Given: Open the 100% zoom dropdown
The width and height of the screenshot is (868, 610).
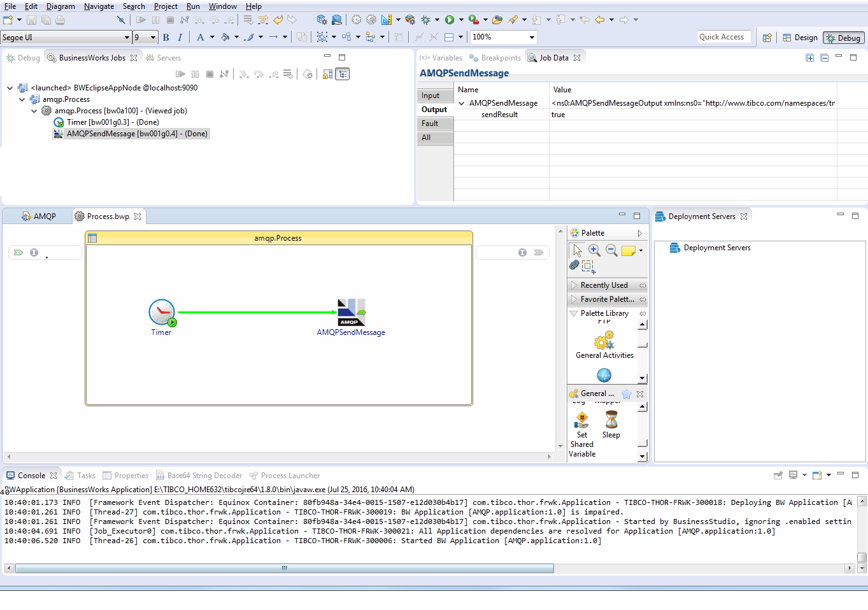Looking at the screenshot, I should click(x=532, y=38).
